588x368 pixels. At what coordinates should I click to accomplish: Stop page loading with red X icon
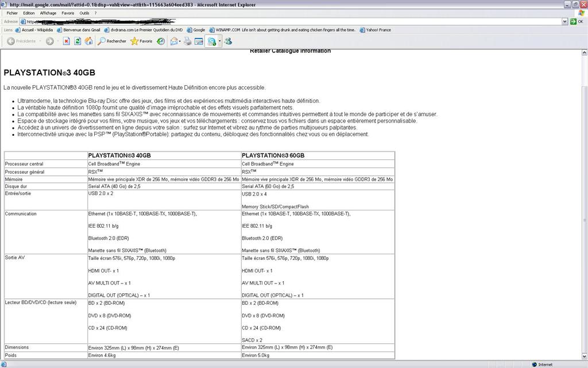(67, 41)
